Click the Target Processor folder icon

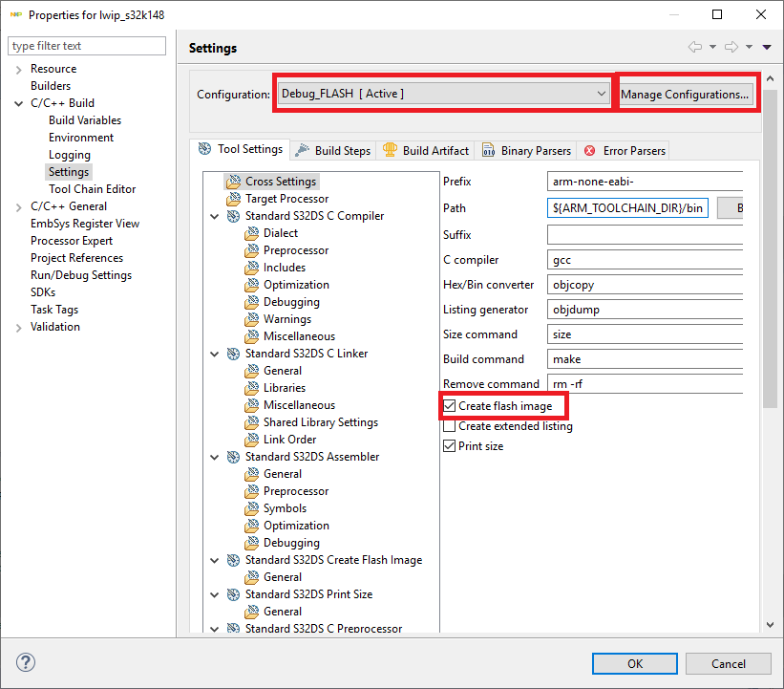coord(233,199)
